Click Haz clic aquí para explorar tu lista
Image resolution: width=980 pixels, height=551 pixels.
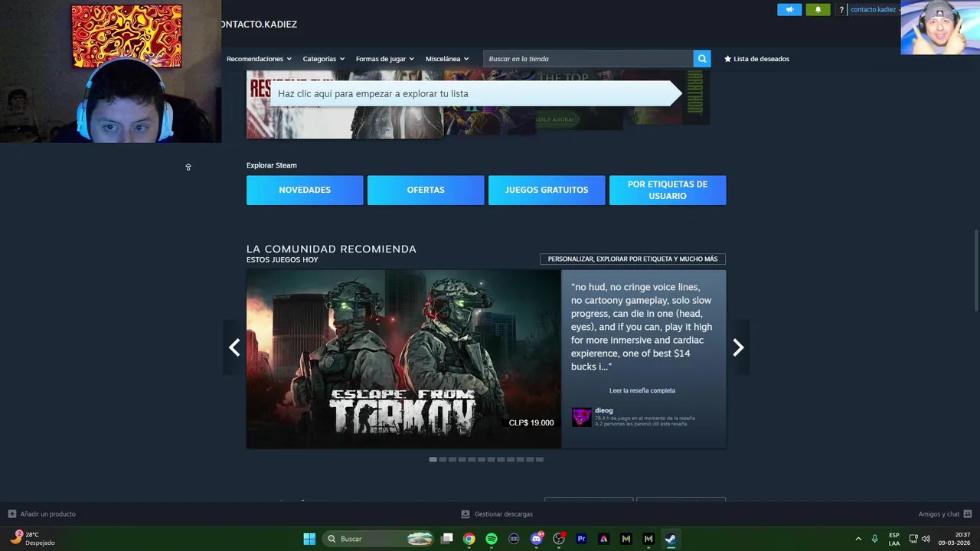(x=475, y=93)
